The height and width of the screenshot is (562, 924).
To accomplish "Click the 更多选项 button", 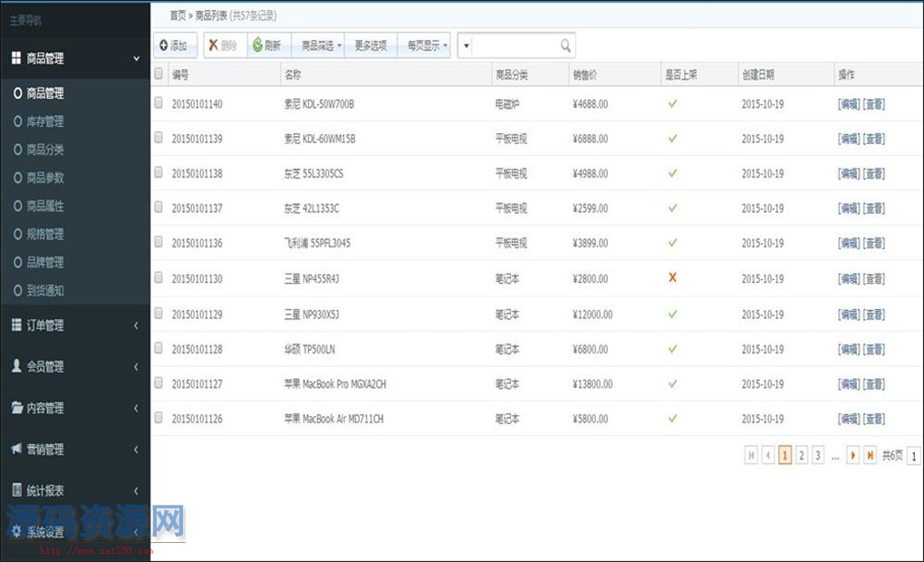I will [371, 45].
